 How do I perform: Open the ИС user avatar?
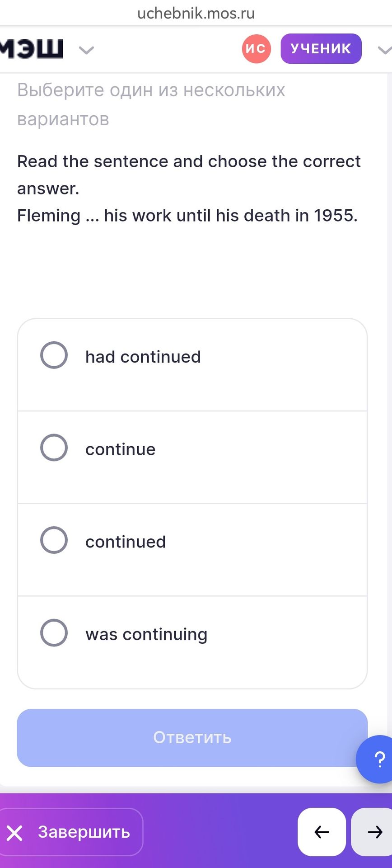pyautogui.click(x=256, y=48)
